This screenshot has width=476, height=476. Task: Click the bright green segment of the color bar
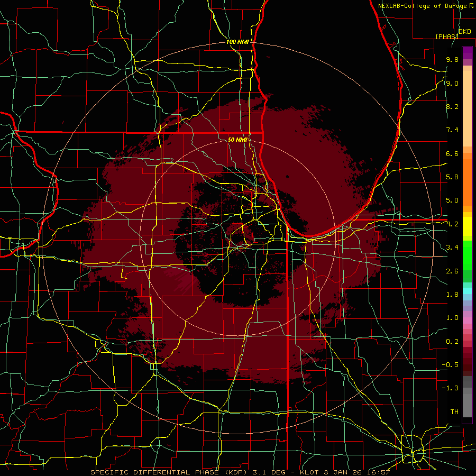pos(467,257)
